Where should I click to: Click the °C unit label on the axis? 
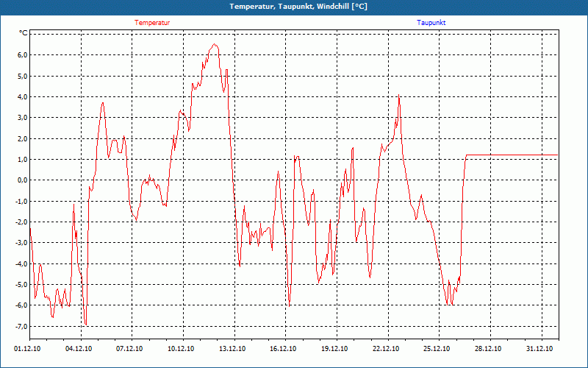(24, 33)
